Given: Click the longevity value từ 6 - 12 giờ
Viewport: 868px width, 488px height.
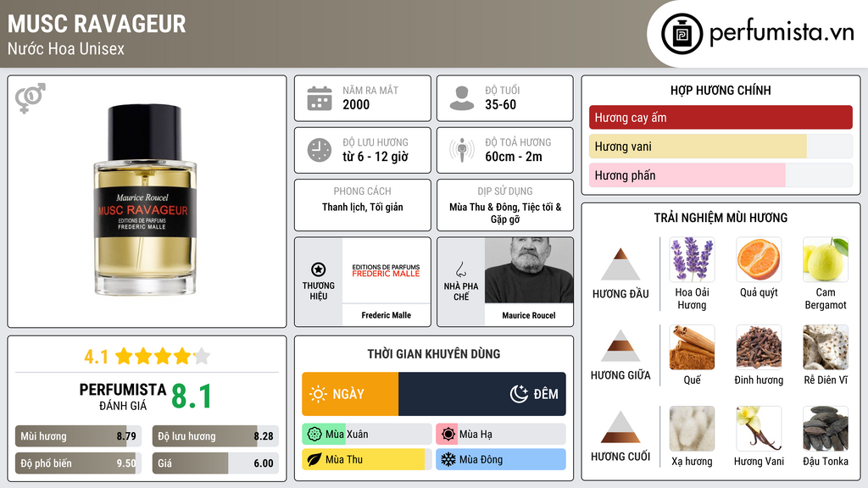Looking at the screenshot, I should [x=376, y=157].
